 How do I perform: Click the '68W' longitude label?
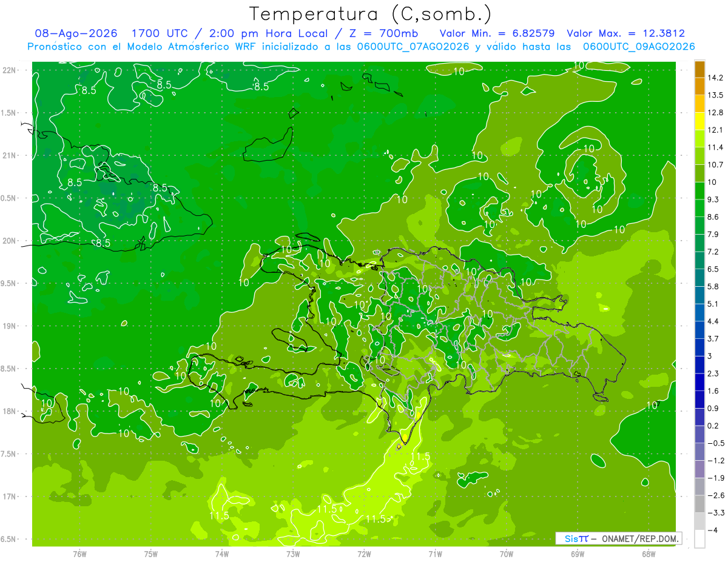[x=649, y=554]
